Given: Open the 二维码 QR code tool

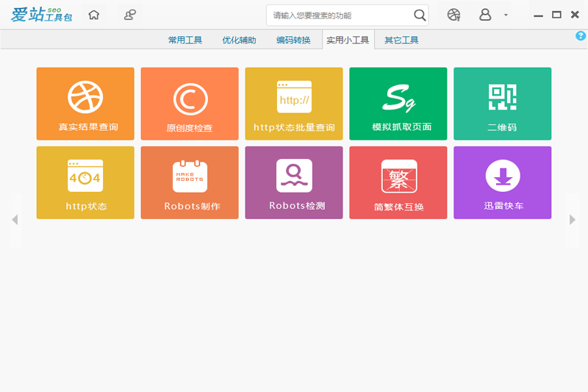Looking at the screenshot, I should coord(503,104).
